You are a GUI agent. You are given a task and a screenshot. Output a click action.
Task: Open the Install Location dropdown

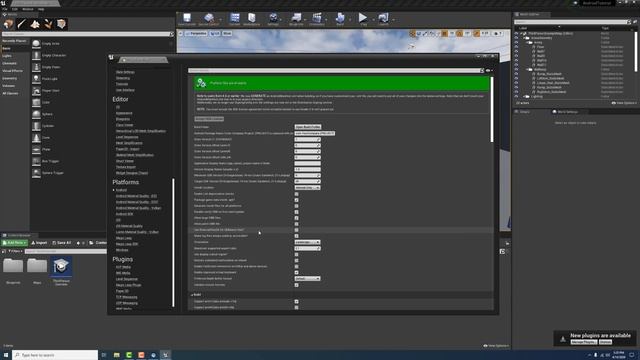click(x=307, y=188)
